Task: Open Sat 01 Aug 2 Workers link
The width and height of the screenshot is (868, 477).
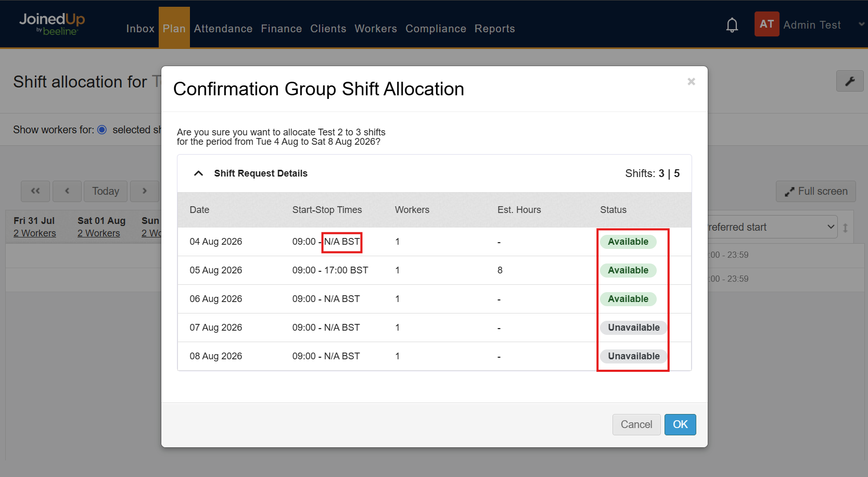Action: click(99, 233)
